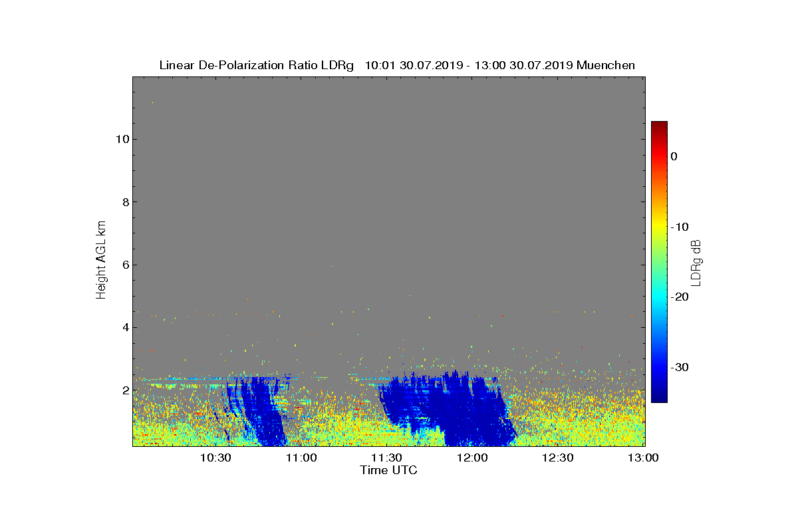Click the height tick label 4

125,327
